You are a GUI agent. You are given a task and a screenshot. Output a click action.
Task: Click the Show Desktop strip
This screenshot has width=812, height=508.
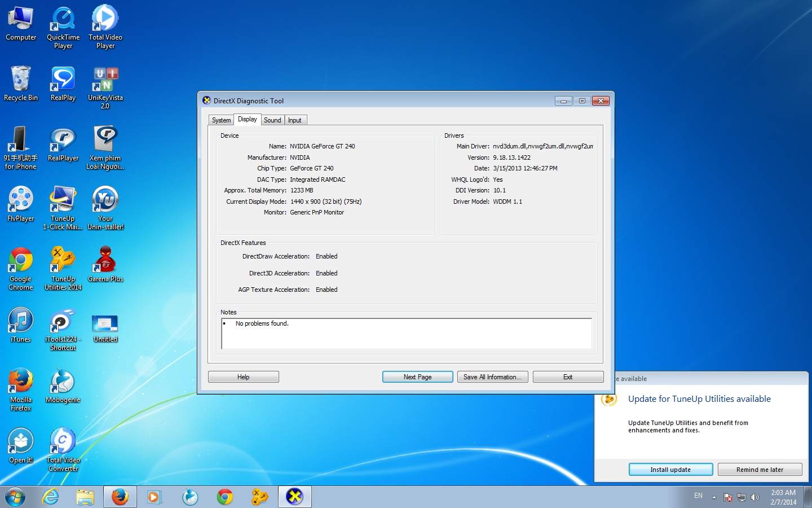click(807, 497)
